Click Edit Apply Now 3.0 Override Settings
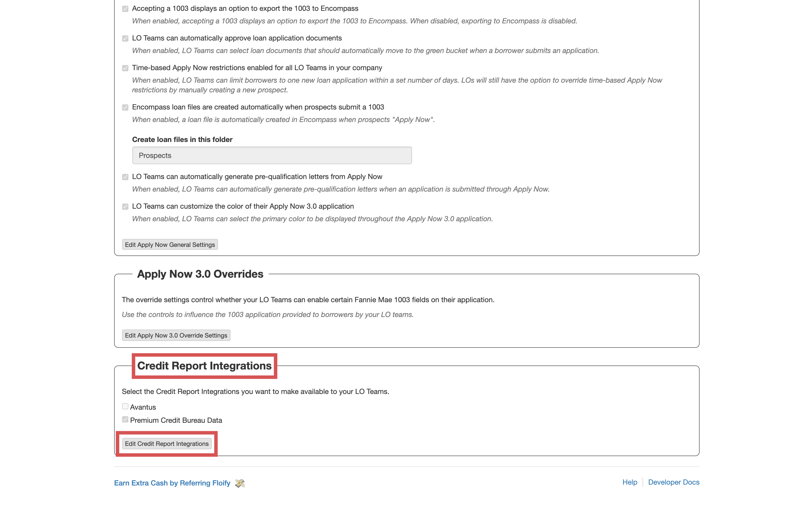 176,335
